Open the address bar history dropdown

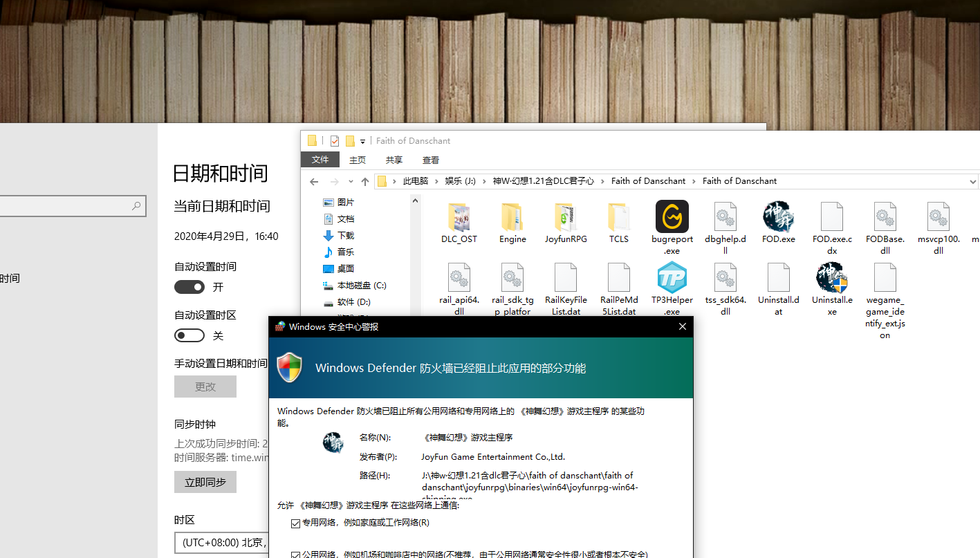(x=972, y=182)
